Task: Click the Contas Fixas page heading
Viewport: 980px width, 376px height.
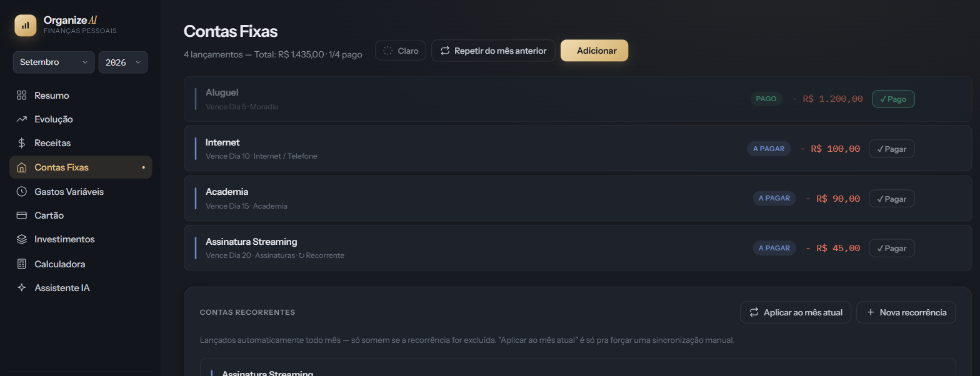Action: click(231, 31)
